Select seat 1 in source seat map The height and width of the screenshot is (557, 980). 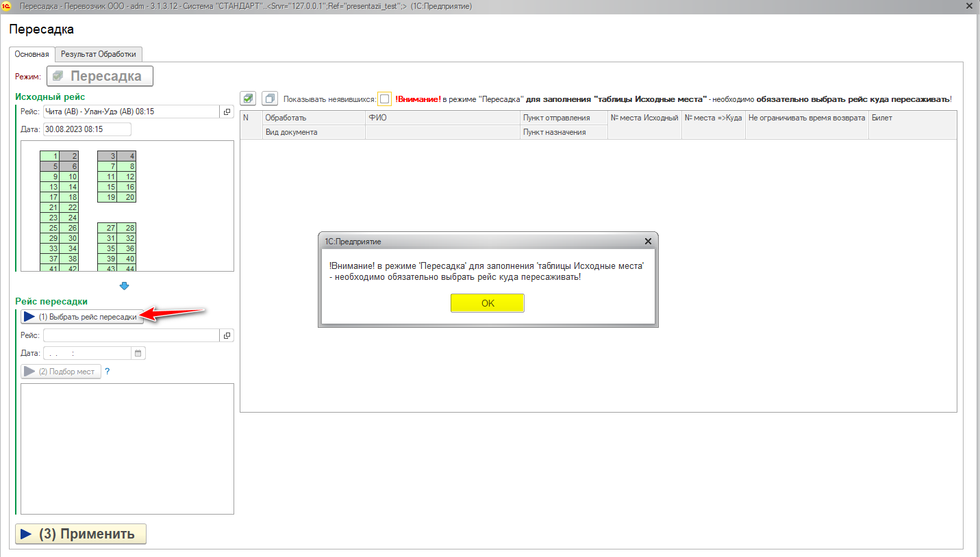tap(50, 156)
